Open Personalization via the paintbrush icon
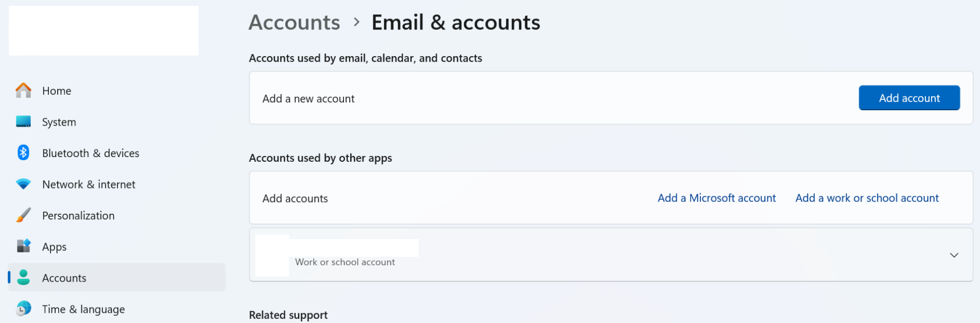This screenshot has width=980, height=323. click(x=23, y=215)
